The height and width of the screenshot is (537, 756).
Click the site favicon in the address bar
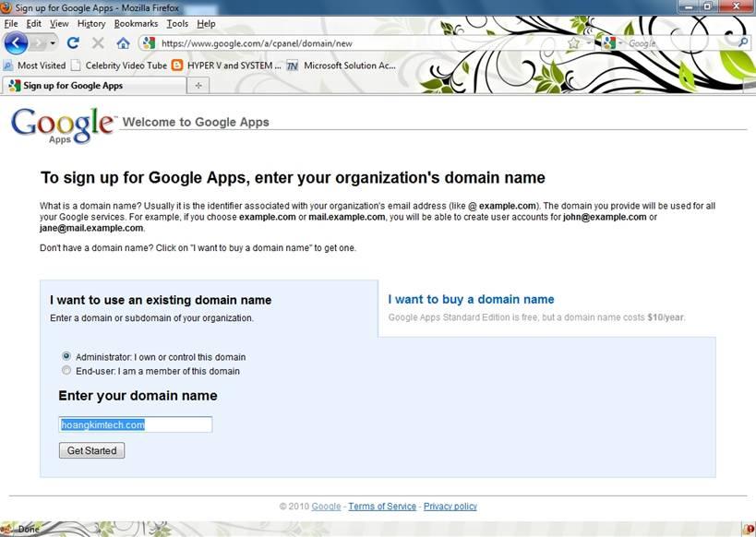[x=149, y=43]
